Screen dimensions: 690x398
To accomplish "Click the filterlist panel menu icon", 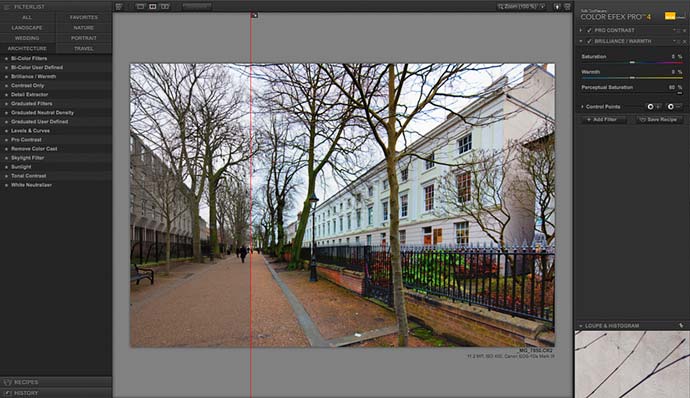I will click(x=6, y=7).
